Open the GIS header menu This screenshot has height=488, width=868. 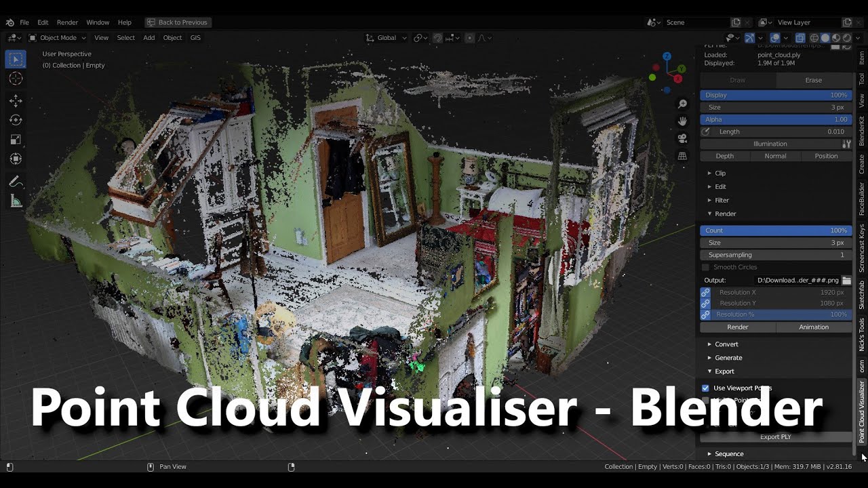pyautogui.click(x=195, y=38)
